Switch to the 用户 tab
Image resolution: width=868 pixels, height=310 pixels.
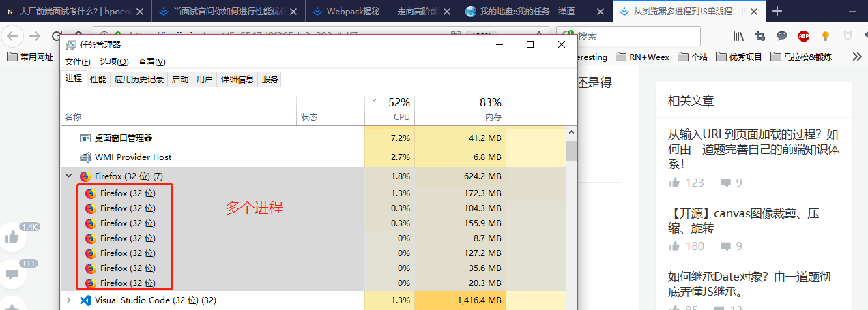click(x=205, y=80)
